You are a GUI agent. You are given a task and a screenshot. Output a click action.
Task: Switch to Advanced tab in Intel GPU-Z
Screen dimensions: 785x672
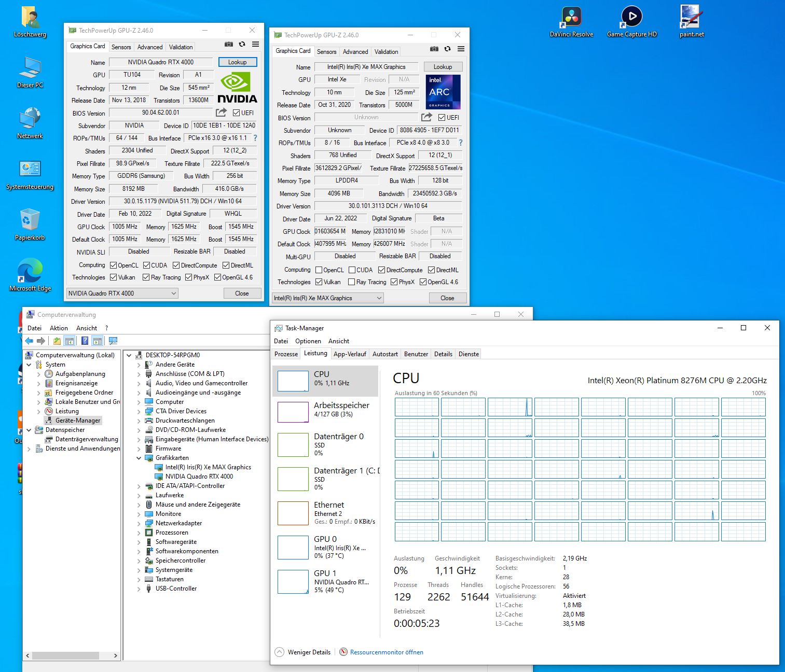pos(355,52)
